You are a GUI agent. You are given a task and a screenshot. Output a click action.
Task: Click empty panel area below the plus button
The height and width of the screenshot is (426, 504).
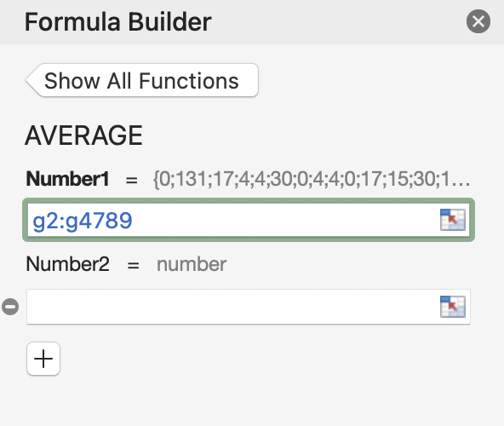(x=252, y=402)
